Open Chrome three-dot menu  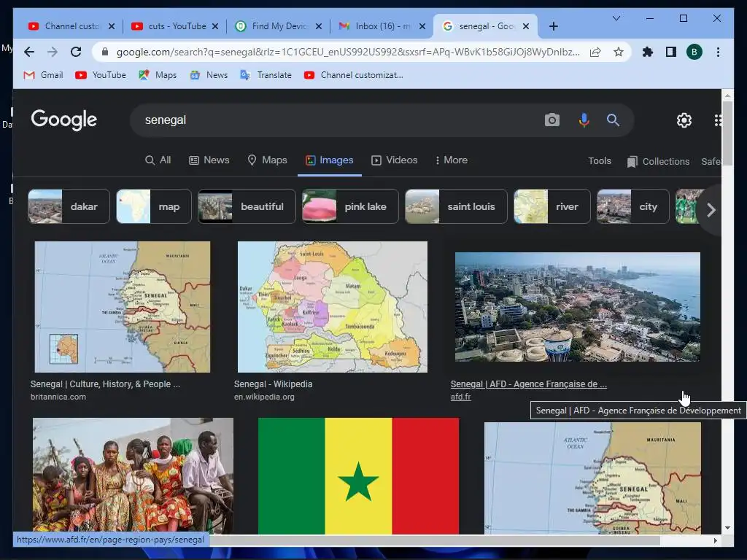pyautogui.click(x=718, y=52)
